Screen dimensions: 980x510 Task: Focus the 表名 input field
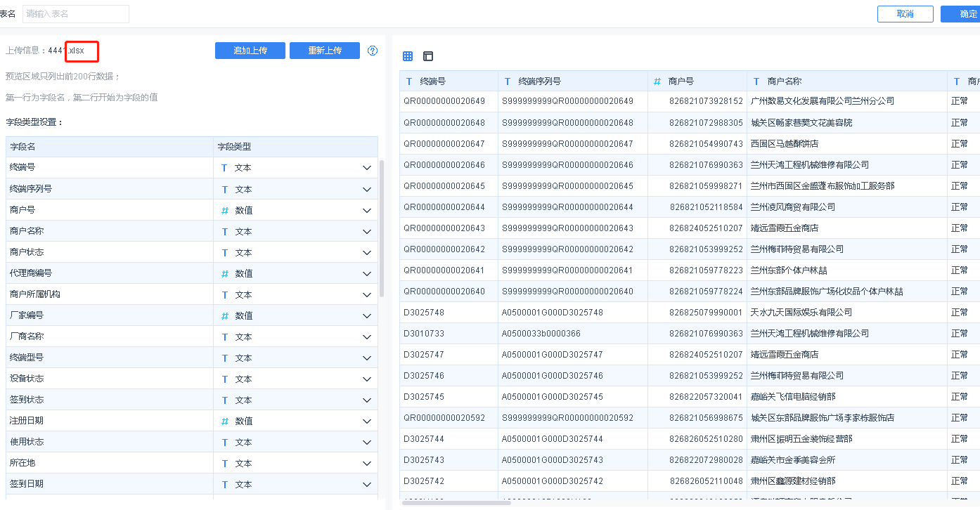tap(76, 13)
